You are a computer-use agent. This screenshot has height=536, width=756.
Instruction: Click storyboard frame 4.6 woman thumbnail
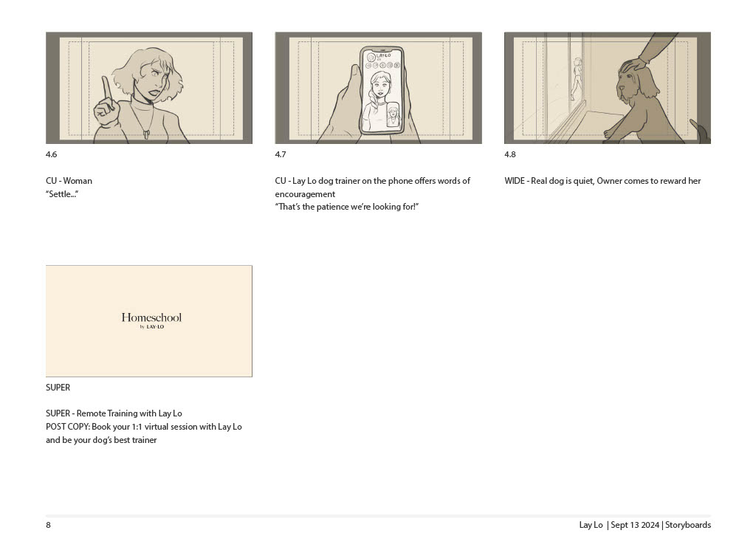coord(149,88)
